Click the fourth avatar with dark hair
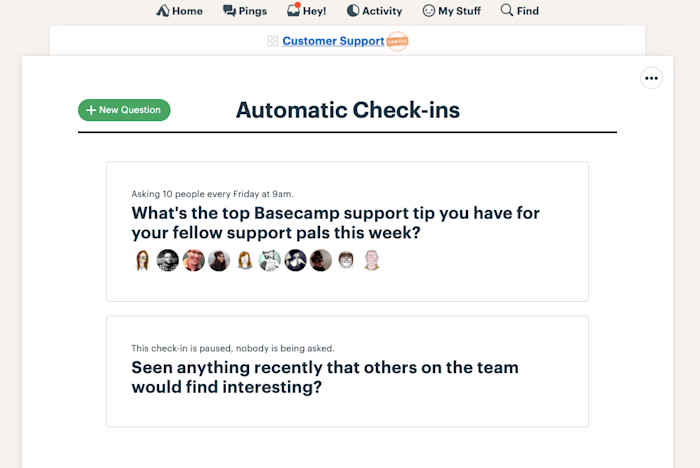 coord(219,260)
